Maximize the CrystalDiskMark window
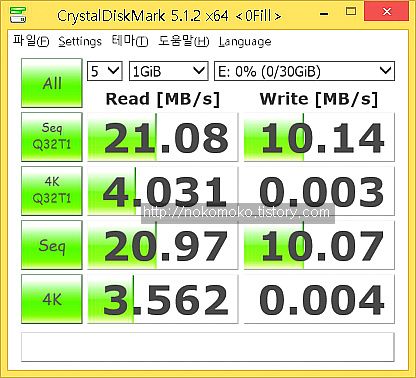Image resolution: width=416 pixels, height=378 pixels. pyautogui.click(x=351, y=12)
